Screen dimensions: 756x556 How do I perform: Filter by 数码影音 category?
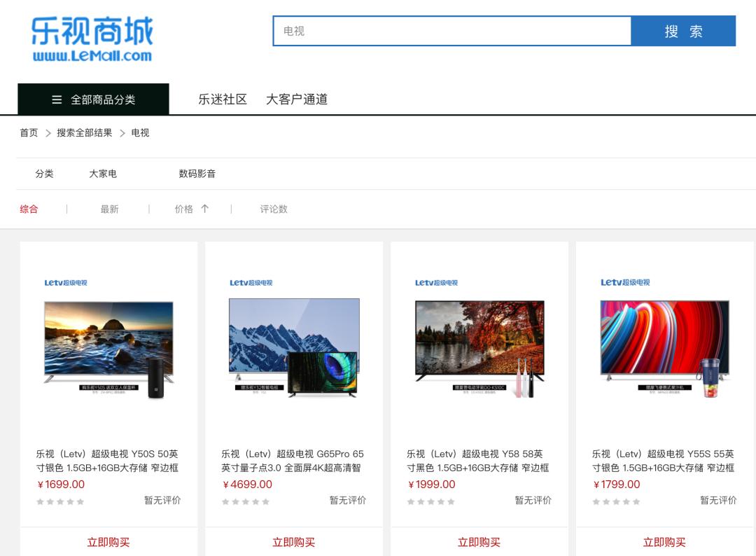[x=197, y=174]
